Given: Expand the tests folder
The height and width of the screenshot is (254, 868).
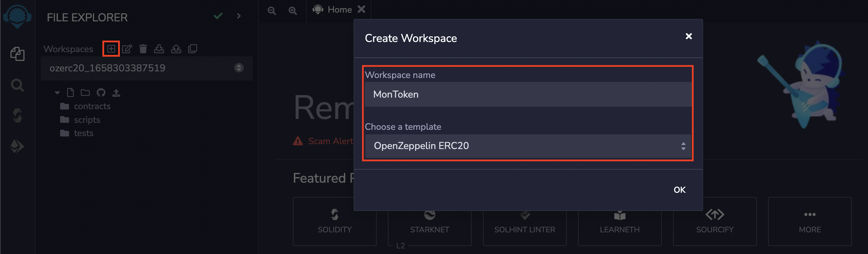Looking at the screenshot, I should coord(77,133).
